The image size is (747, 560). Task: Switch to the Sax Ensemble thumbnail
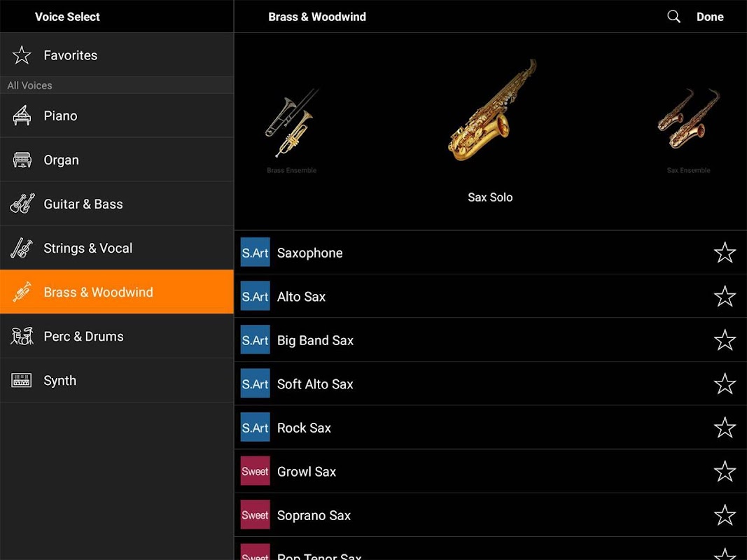pyautogui.click(x=688, y=122)
